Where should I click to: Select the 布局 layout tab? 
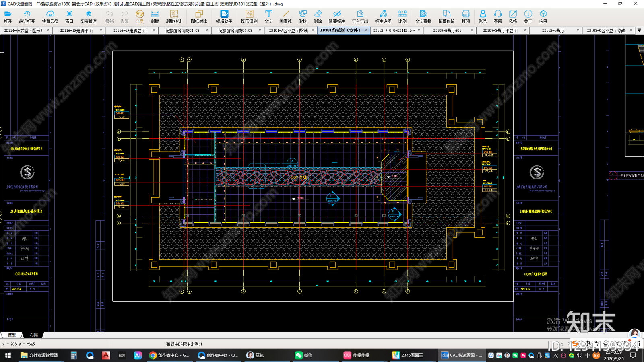pyautogui.click(x=34, y=335)
